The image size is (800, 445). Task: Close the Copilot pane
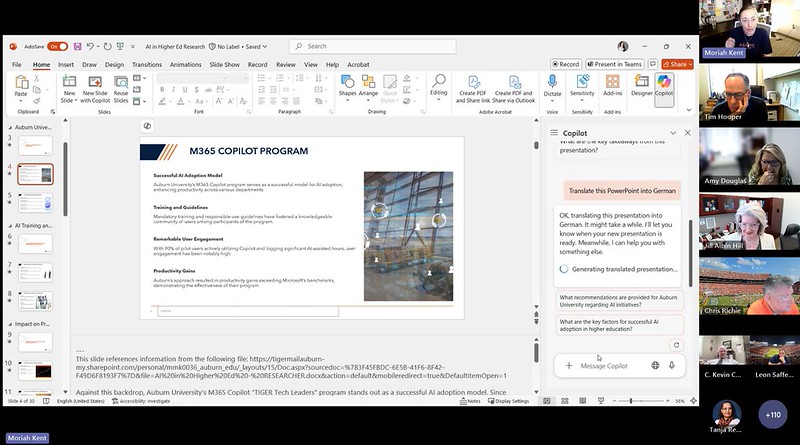687,133
